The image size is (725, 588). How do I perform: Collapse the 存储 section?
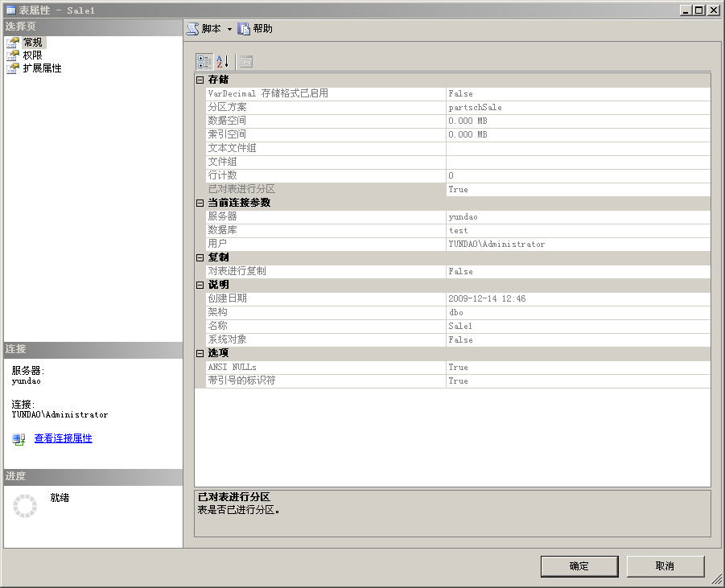200,80
